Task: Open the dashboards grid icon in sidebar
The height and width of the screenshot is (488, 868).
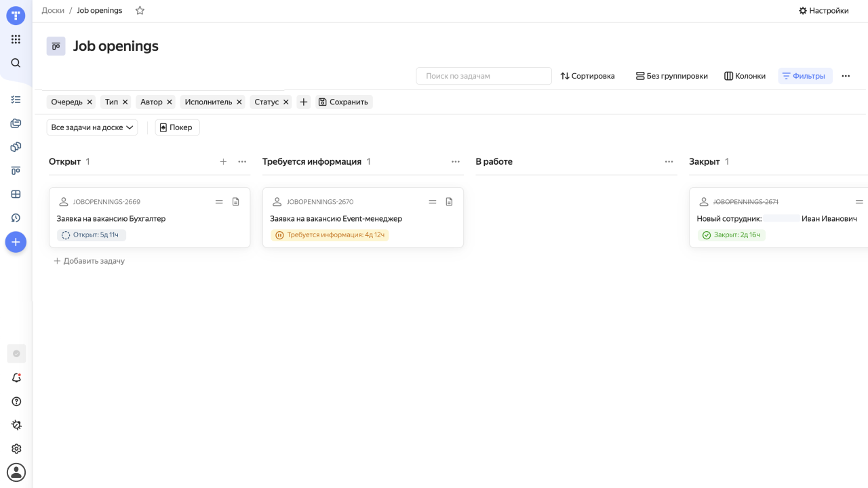Action: [16, 195]
